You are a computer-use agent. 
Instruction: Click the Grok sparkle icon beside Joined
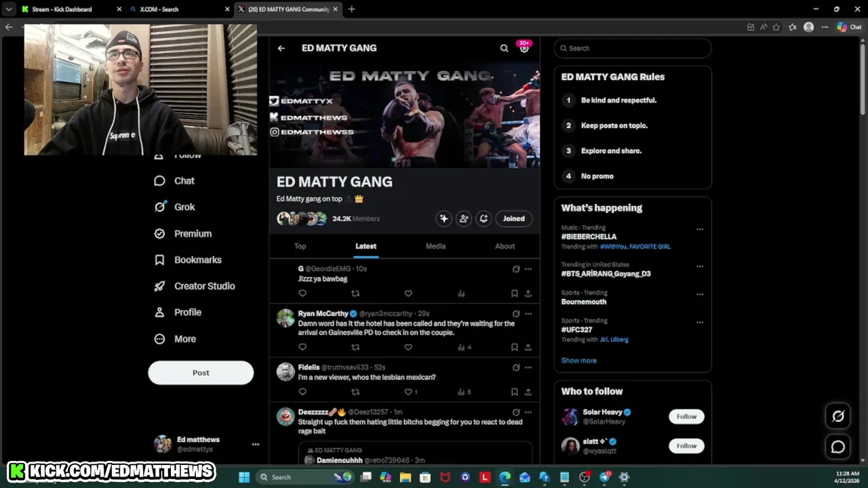443,219
